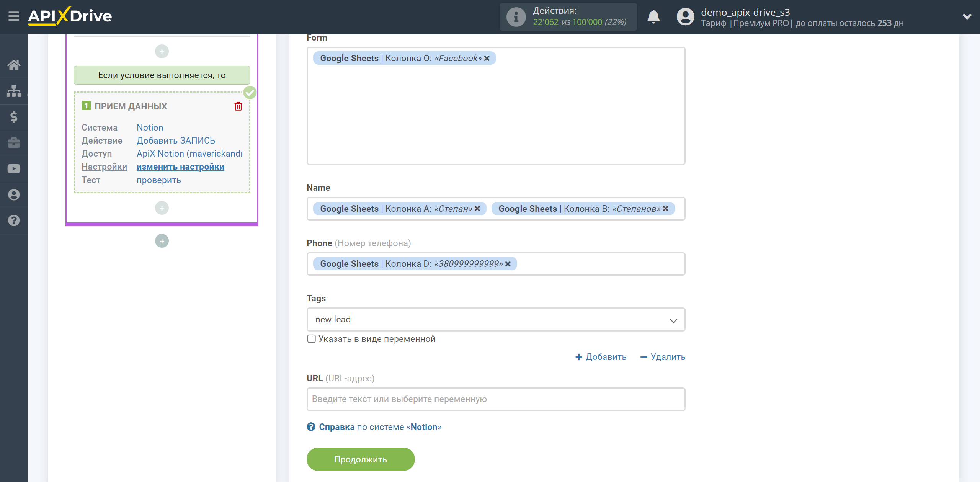Expand actions usage statistics info panel
Image resolution: width=980 pixels, height=482 pixels.
pyautogui.click(x=515, y=17)
